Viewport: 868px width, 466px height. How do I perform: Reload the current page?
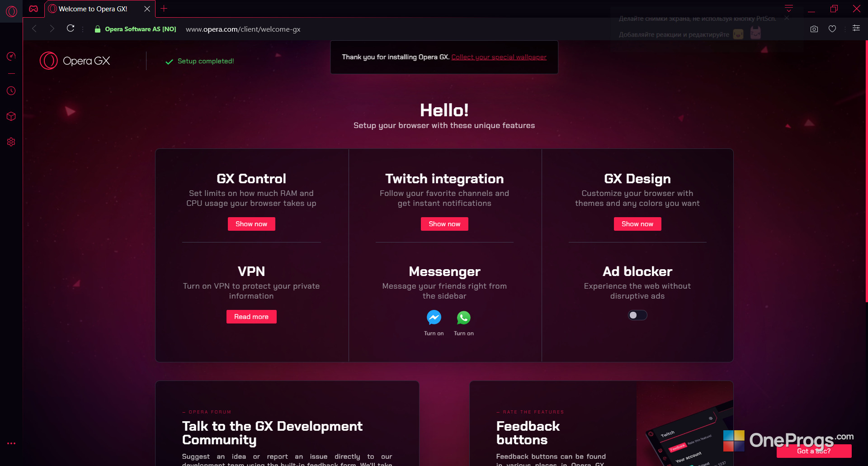coord(71,29)
